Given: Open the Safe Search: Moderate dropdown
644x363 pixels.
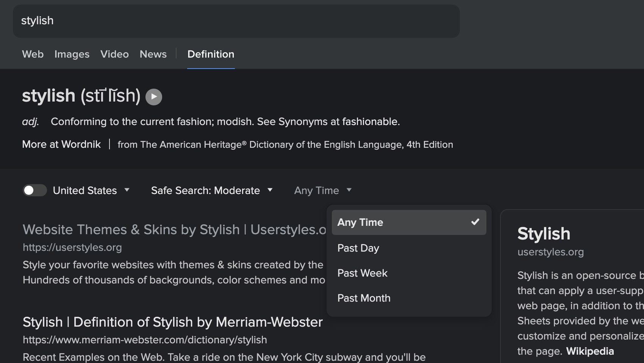Looking at the screenshot, I should [212, 190].
